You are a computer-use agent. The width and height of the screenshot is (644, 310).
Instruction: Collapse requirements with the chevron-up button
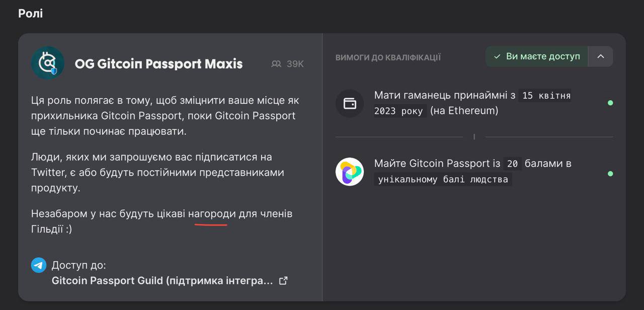tap(600, 56)
